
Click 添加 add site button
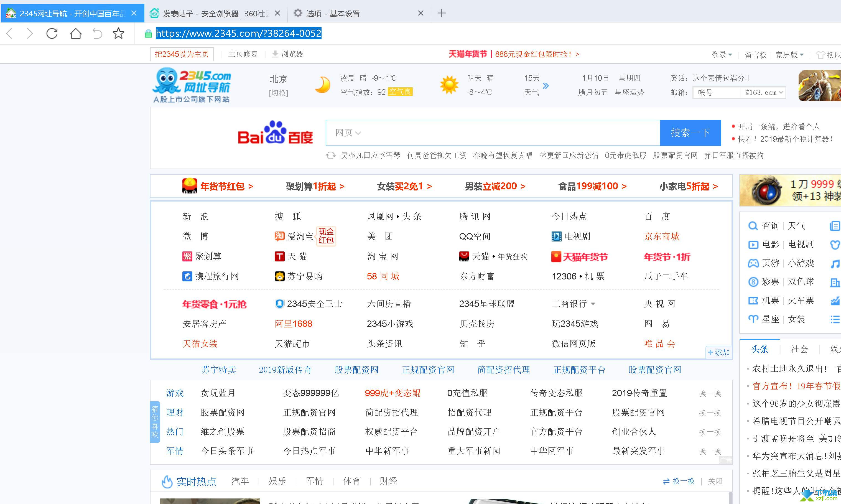[719, 353]
